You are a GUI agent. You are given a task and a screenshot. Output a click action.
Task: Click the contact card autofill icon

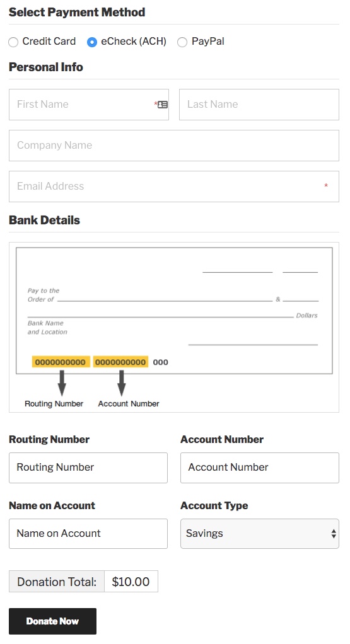click(163, 105)
